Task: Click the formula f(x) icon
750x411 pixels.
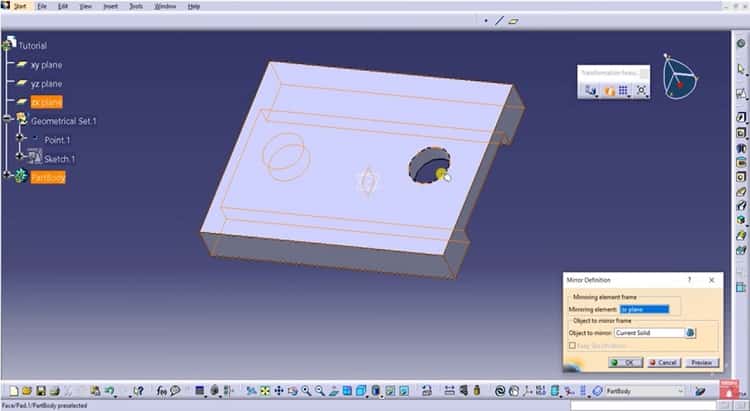Action: [x=160, y=391]
